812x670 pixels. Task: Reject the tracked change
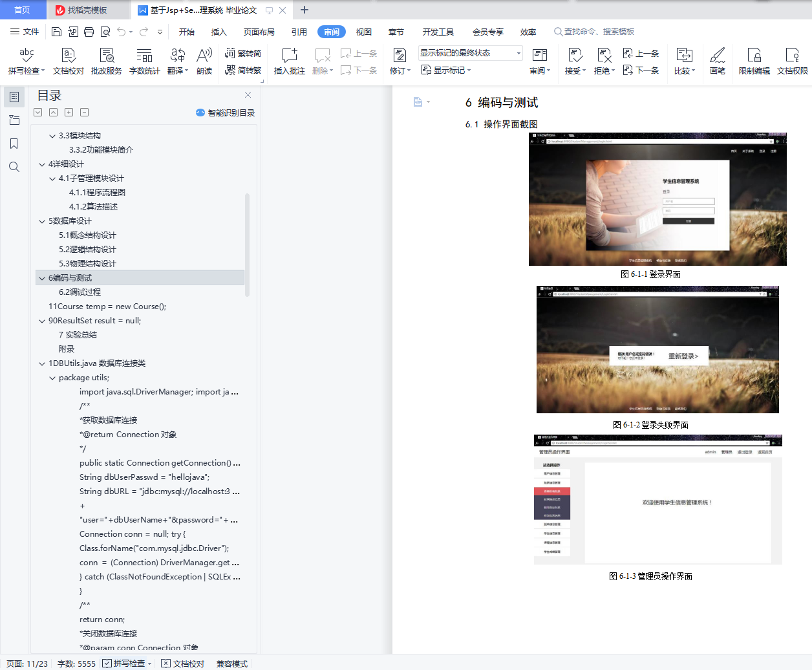click(604, 61)
